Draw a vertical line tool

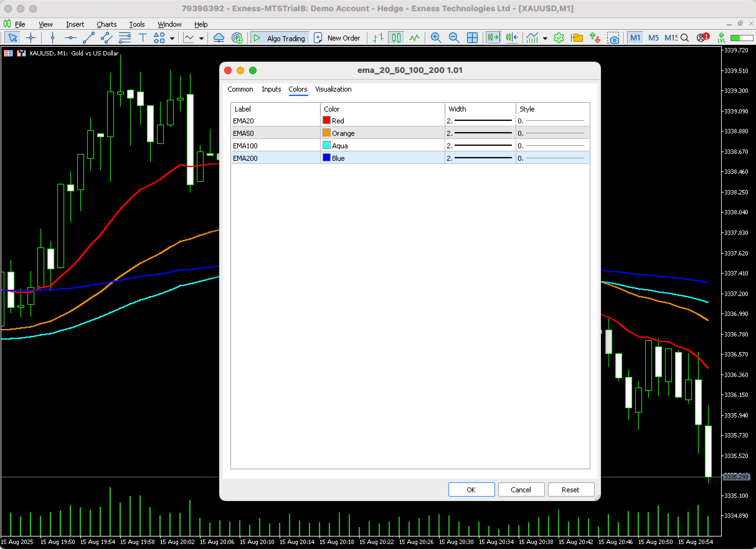(x=52, y=38)
